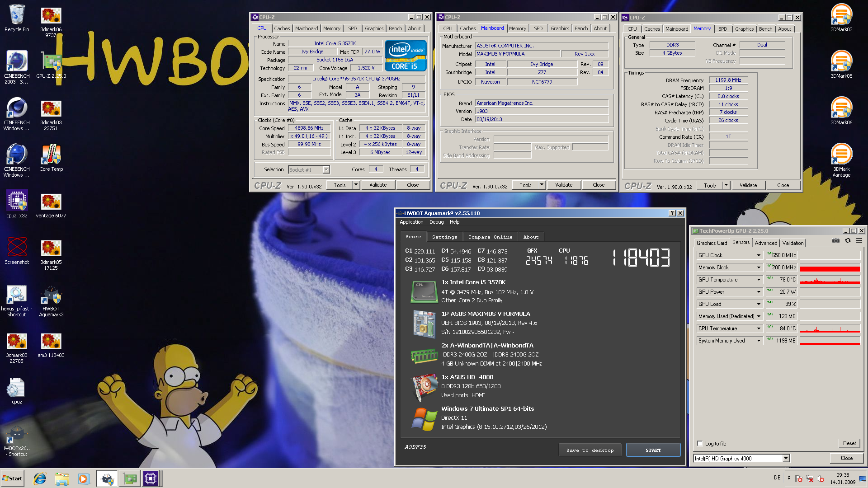Open Bench tab in CPU-Z Memory window
The height and width of the screenshot is (488, 868).
pyautogui.click(x=765, y=29)
